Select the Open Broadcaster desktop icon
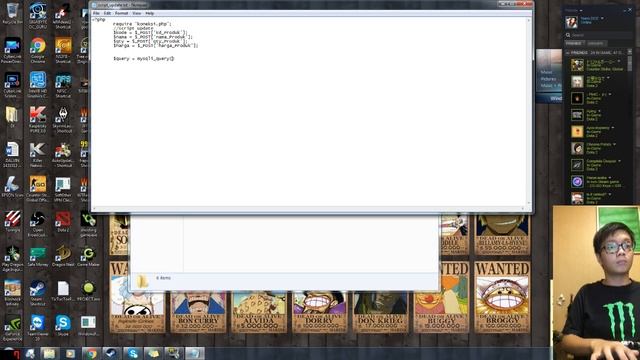This screenshot has height=360, width=640. point(38,224)
